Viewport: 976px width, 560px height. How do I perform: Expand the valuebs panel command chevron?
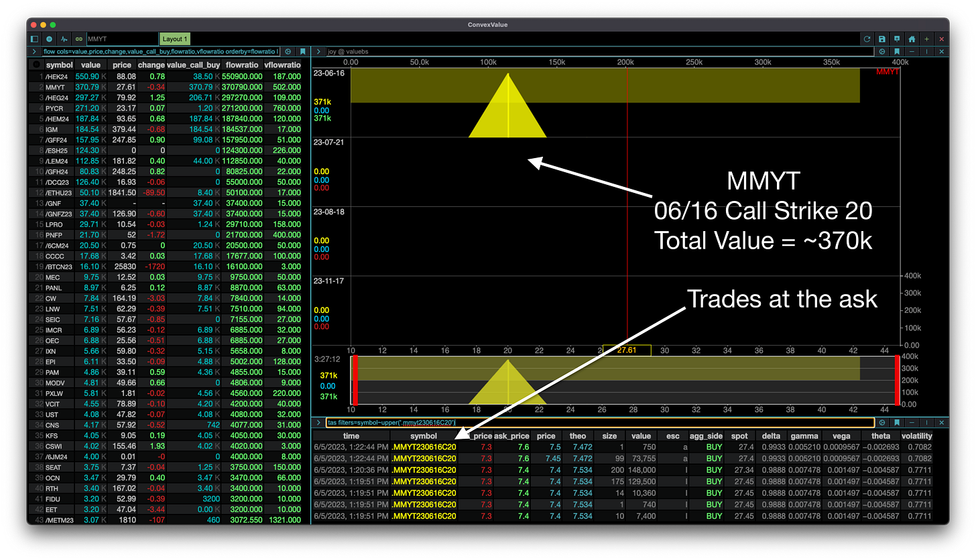pos(318,51)
